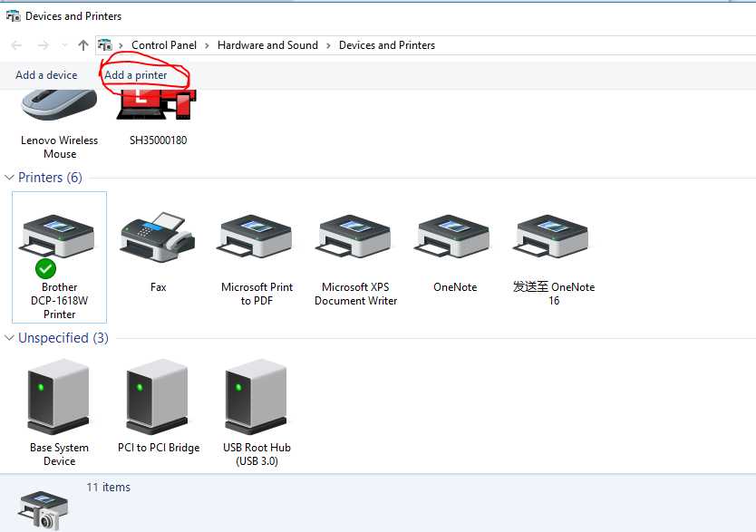The width and height of the screenshot is (756, 532).
Task: Click the Unspecified (3) group heading
Action: coord(63,338)
